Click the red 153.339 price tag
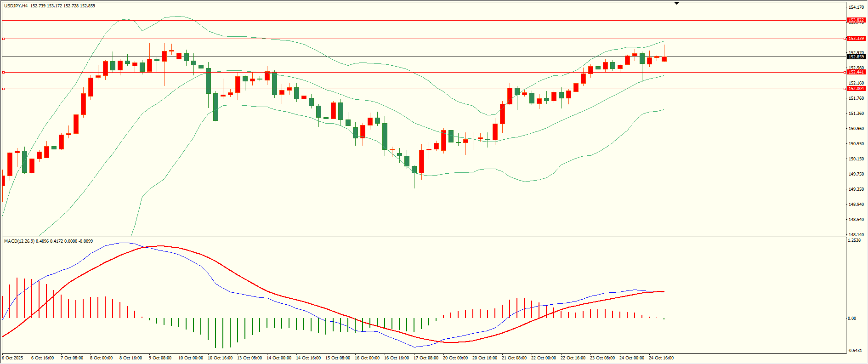868x364 pixels. click(856, 39)
